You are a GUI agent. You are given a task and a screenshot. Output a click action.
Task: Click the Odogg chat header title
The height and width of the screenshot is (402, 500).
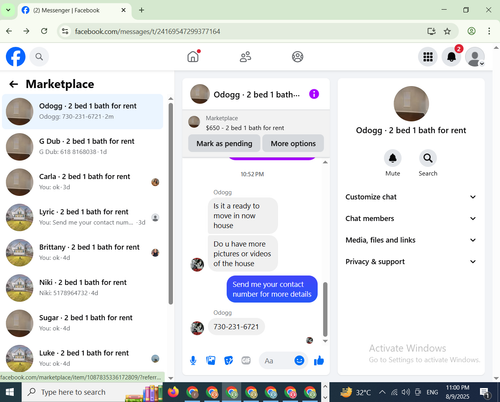(x=256, y=94)
